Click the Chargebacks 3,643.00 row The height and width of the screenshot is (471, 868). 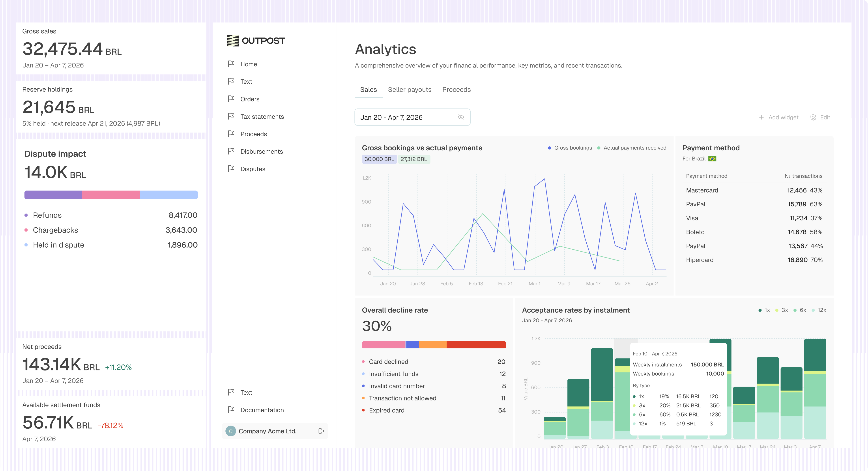111,230
